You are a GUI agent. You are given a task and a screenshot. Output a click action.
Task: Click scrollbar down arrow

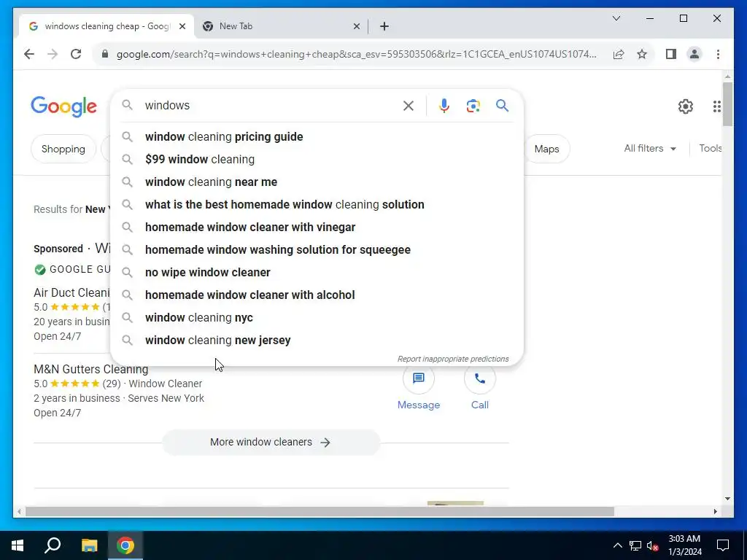tap(727, 499)
